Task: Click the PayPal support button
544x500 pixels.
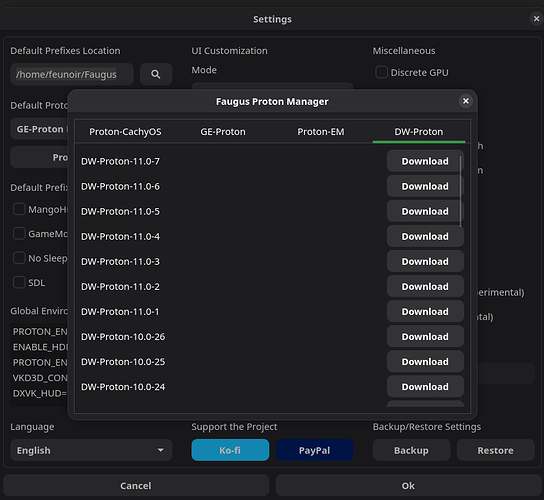Action: point(315,450)
